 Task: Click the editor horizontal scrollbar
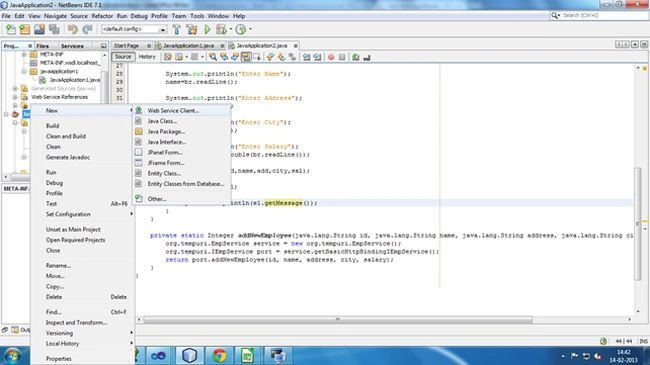pyautogui.click(x=338, y=319)
